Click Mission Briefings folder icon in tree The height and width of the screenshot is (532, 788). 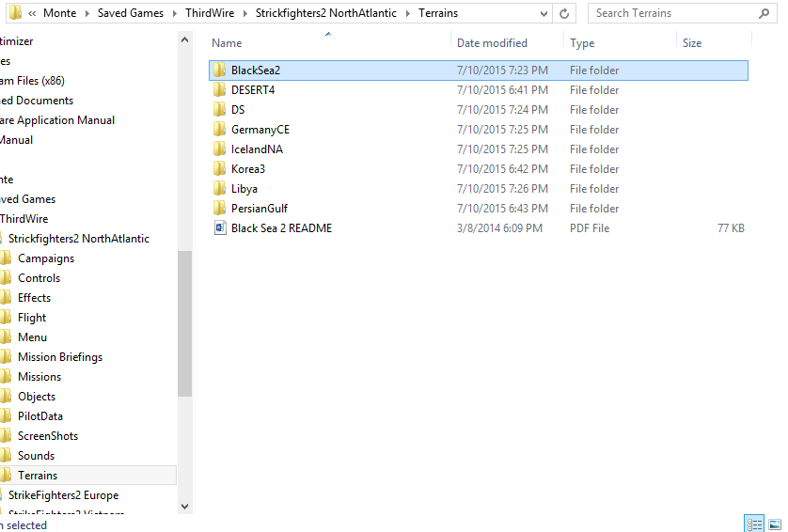click(x=6, y=356)
